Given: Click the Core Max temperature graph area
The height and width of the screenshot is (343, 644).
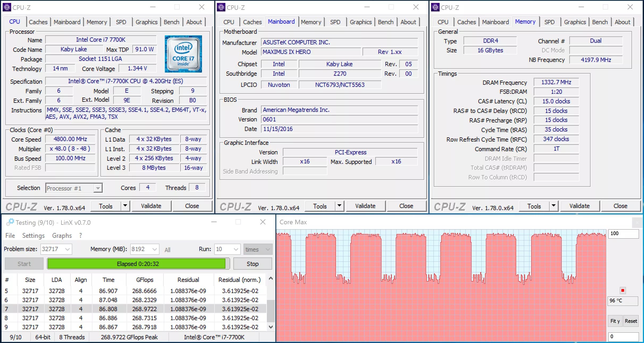Looking at the screenshot, I should [441, 286].
